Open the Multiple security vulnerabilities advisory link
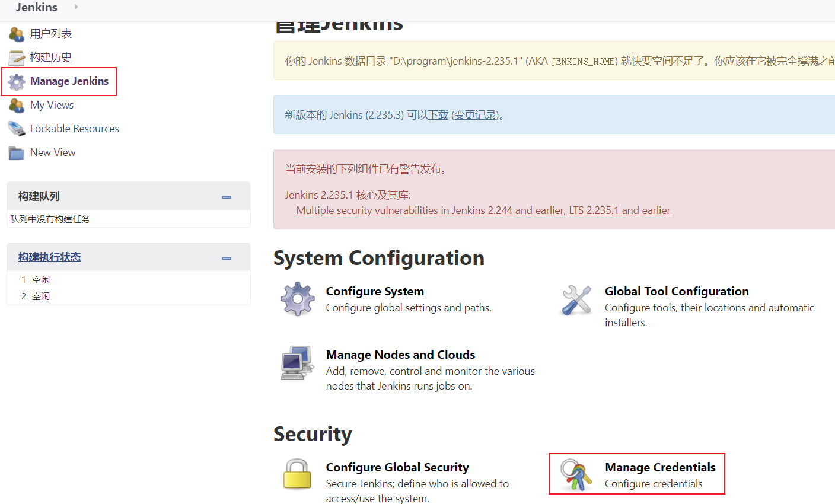This screenshot has height=504, width=835. point(483,210)
